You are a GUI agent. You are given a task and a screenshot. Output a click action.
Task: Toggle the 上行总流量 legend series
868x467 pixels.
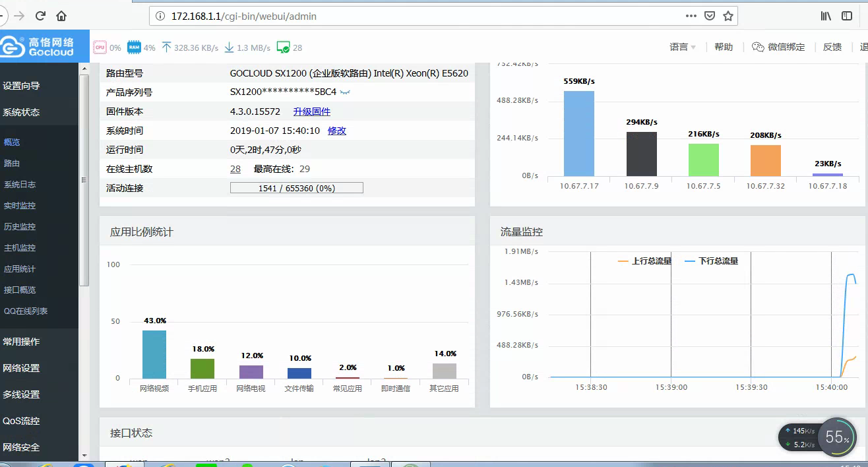point(644,261)
